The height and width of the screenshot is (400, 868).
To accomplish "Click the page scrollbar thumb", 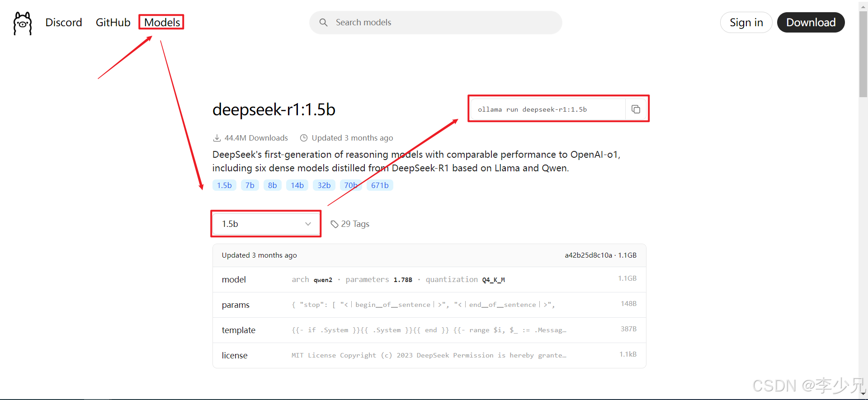I will (x=863, y=54).
